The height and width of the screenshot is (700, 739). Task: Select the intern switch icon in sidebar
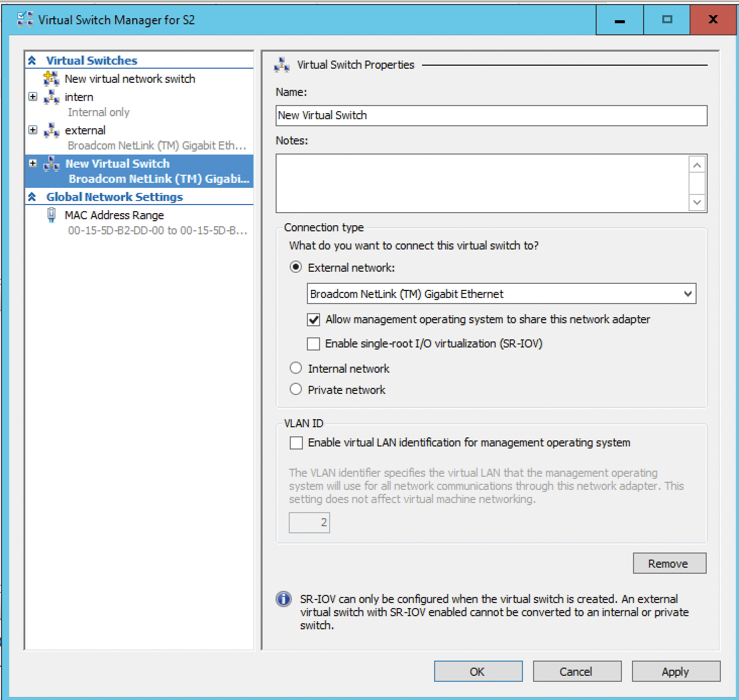[52, 96]
